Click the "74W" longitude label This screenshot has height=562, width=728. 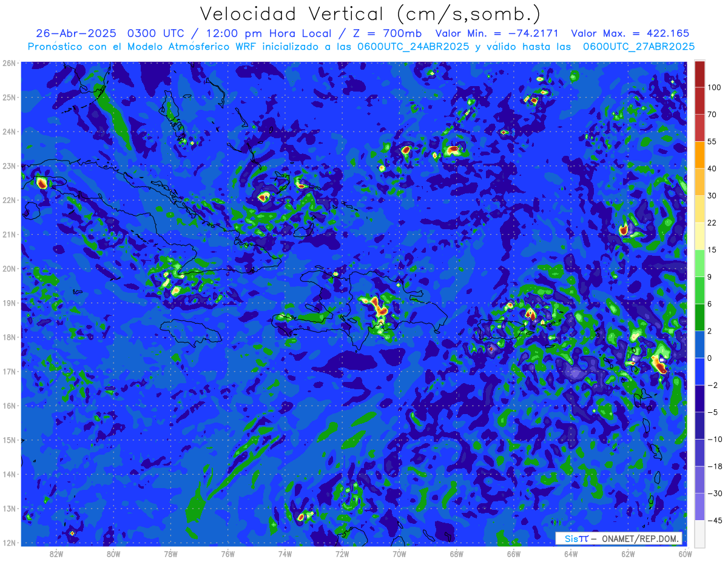click(285, 554)
